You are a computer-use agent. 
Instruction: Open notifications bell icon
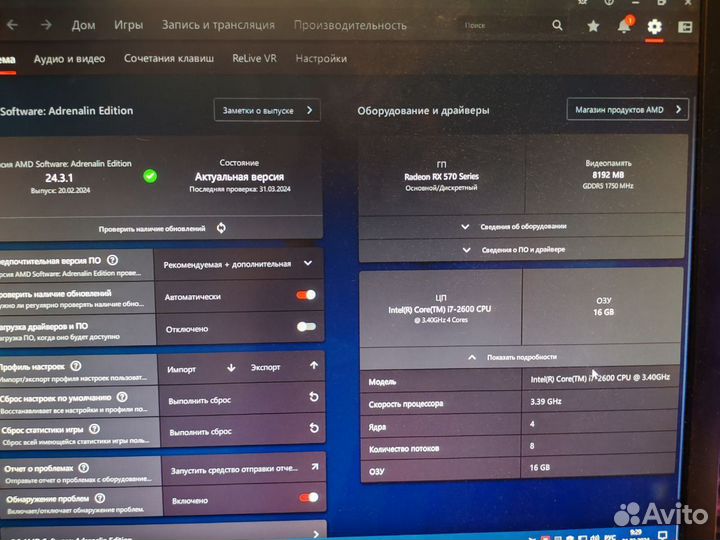[624, 26]
